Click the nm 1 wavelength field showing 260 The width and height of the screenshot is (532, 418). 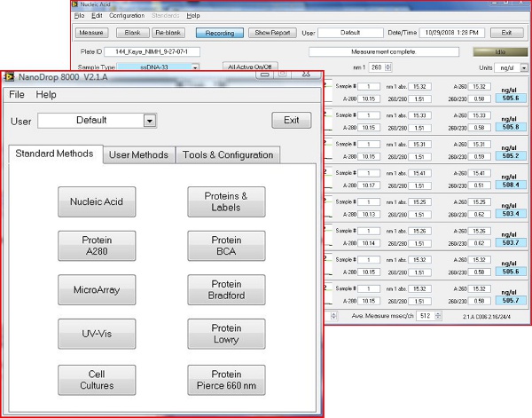pos(377,67)
